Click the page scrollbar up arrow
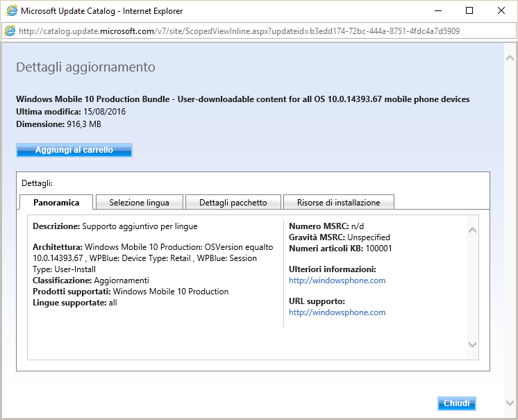Viewport: 518px width, 420px height. (510, 58)
